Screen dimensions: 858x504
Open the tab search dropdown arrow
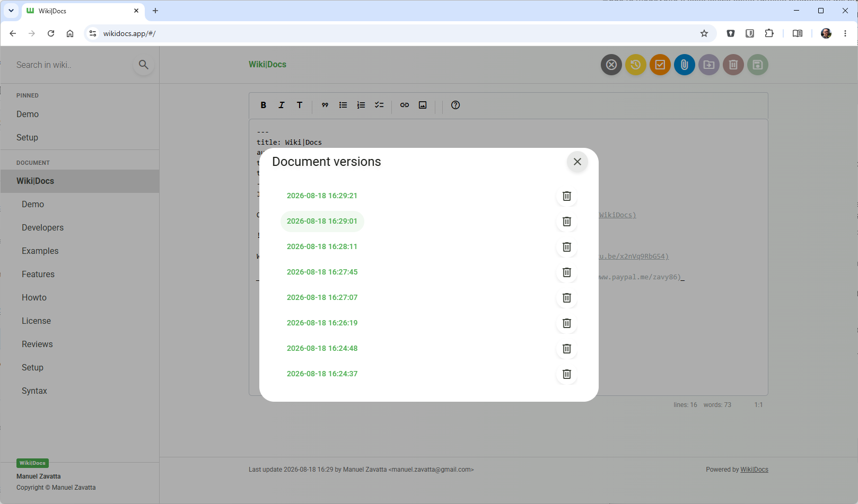[x=11, y=11]
